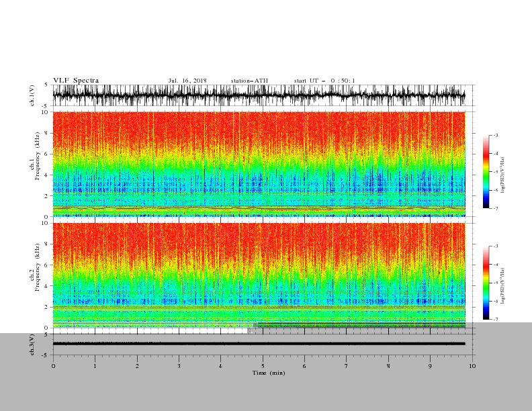Click the ch.1 voltage waveform plot
The image size is (532, 411).
point(259,95)
